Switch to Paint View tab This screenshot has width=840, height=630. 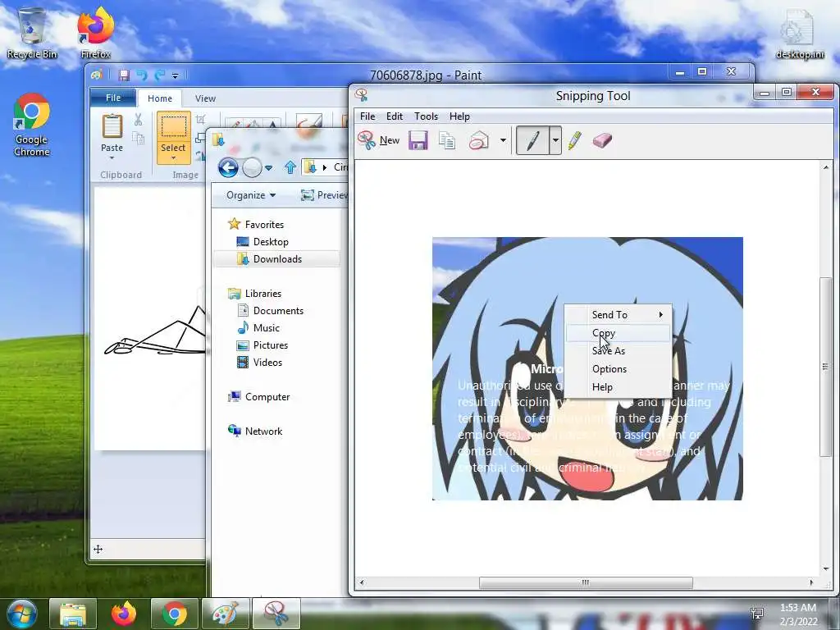(x=205, y=98)
